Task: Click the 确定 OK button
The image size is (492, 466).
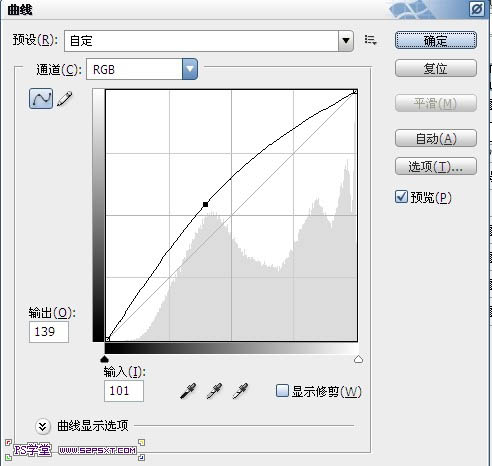Action: (x=436, y=41)
